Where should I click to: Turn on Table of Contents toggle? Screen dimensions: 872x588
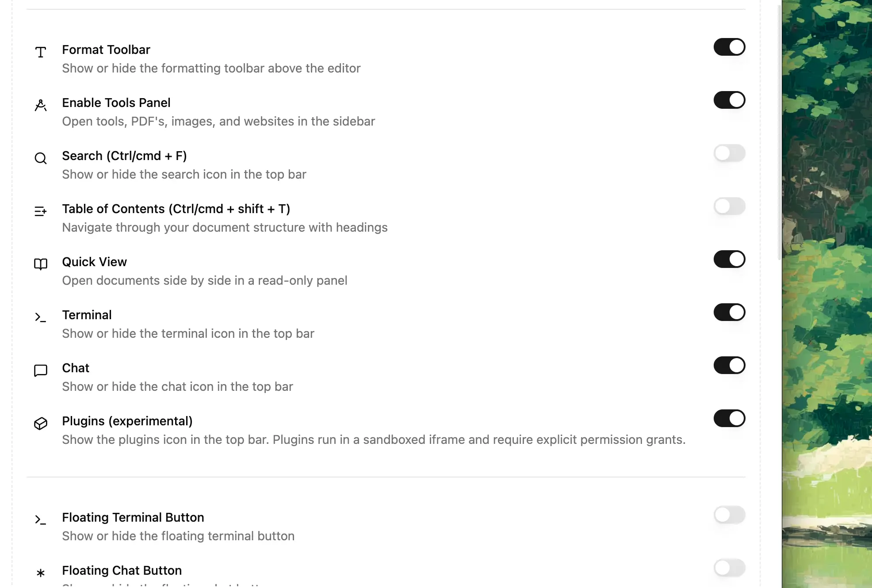tap(730, 206)
